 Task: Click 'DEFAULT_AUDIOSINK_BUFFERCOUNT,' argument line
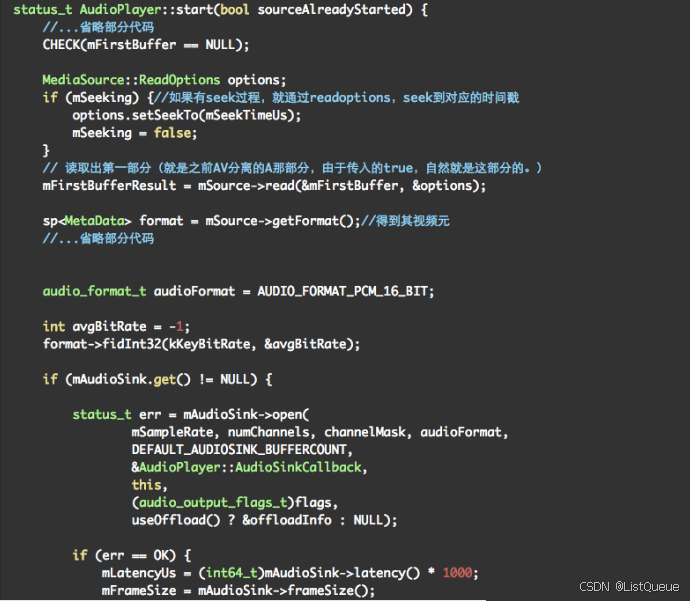[242, 450]
